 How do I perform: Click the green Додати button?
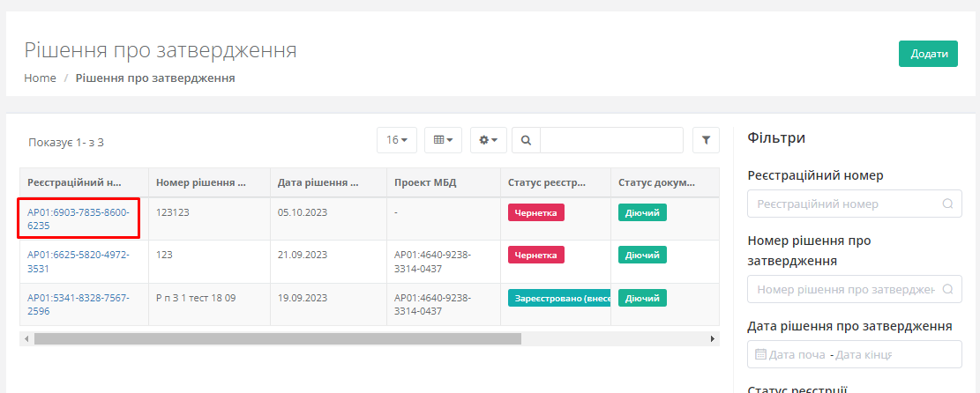(x=928, y=54)
